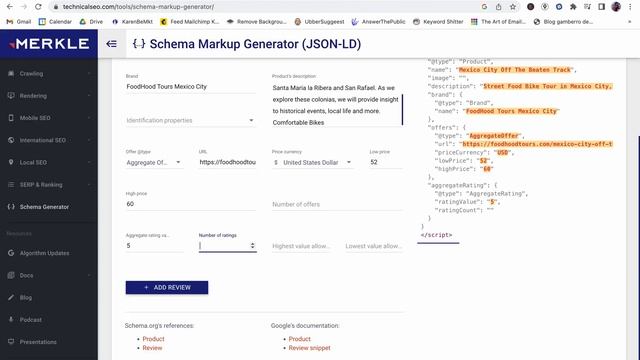Open the share icon in address bar
640x360 pixels.
pos(498,7)
